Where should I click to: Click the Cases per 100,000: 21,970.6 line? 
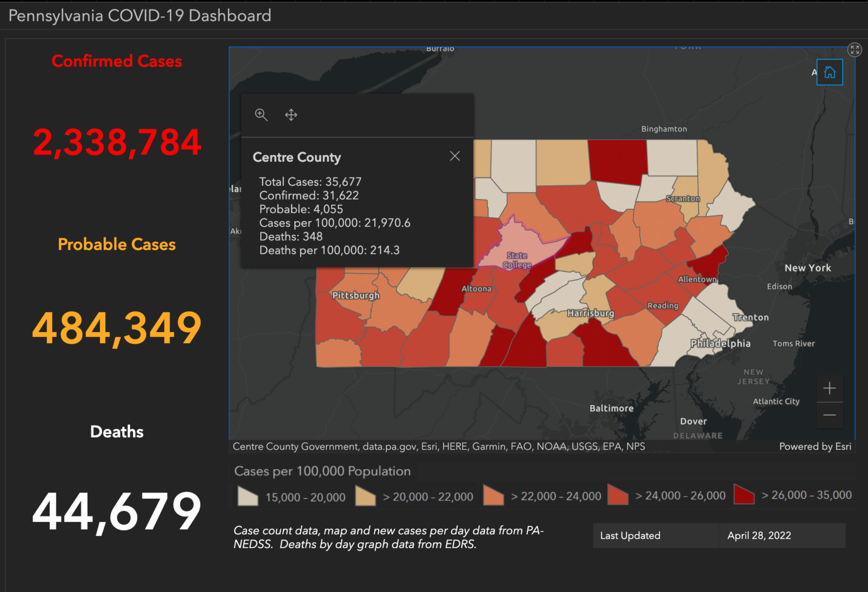335,223
